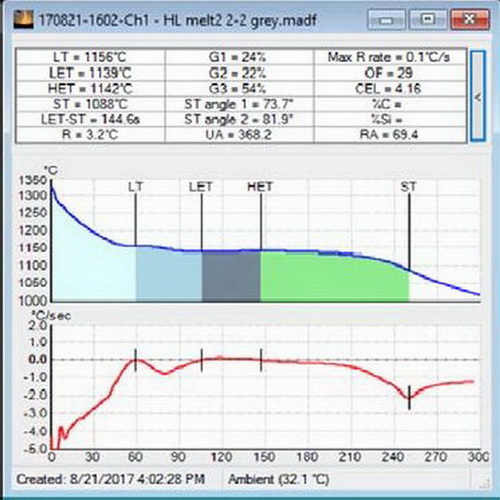The image size is (500, 500).
Task: Close the HL melt2 grey.madf window
Action: click(470, 20)
